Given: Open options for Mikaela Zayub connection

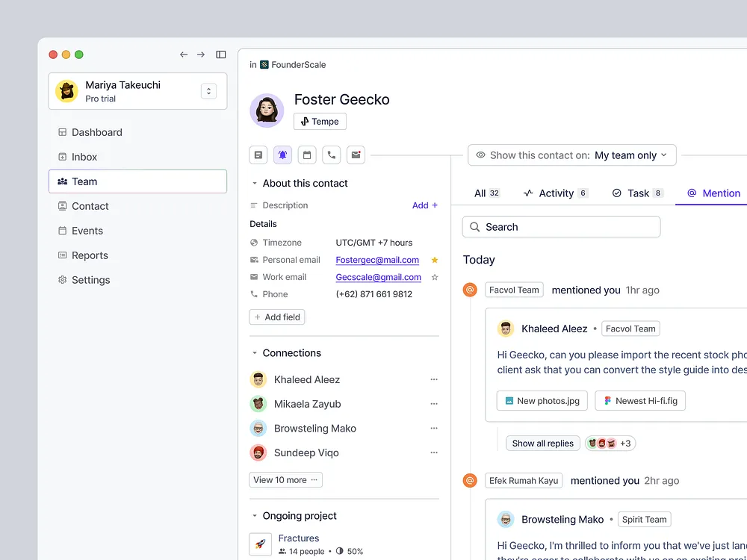Looking at the screenshot, I should tap(433, 404).
